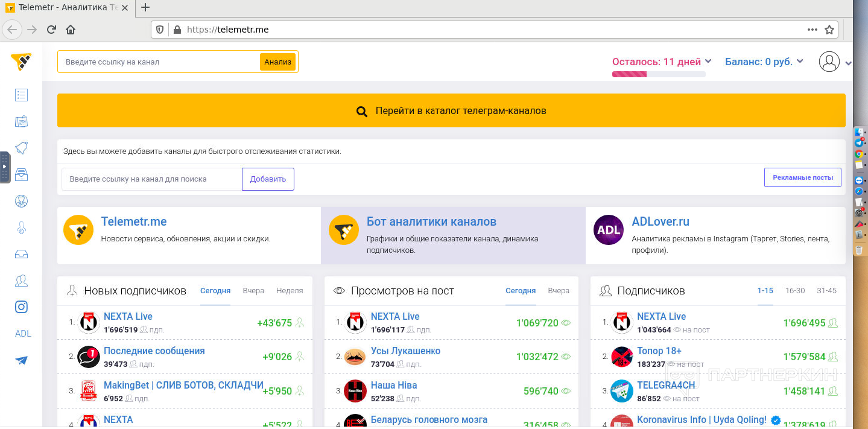The height and width of the screenshot is (429, 868).
Task: Select 'Сегодня' tab in Новых подписчиков
Action: tap(215, 290)
